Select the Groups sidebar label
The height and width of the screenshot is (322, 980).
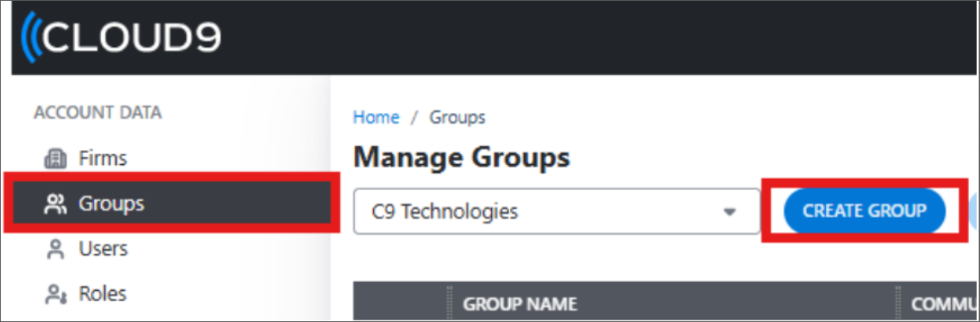pos(111,204)
